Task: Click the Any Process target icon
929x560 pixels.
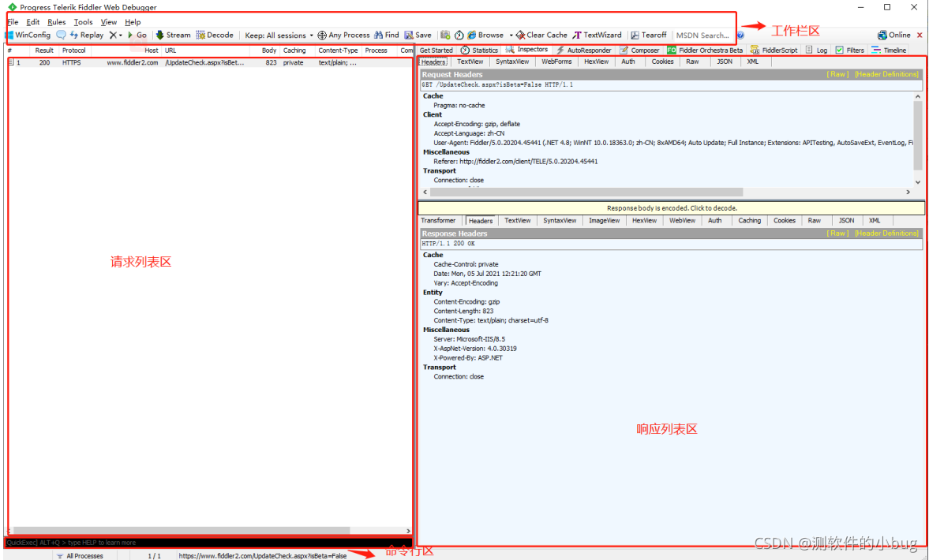Action: coord(343,35)
